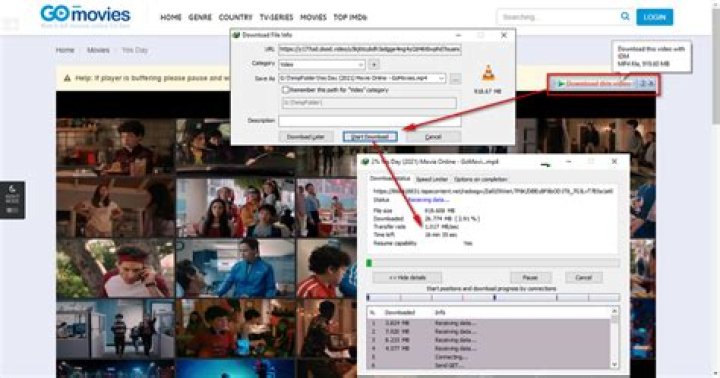This screenshot has width=720, height=378.
Task: Click the Night Mode moon icon
Action: [12, 189]
